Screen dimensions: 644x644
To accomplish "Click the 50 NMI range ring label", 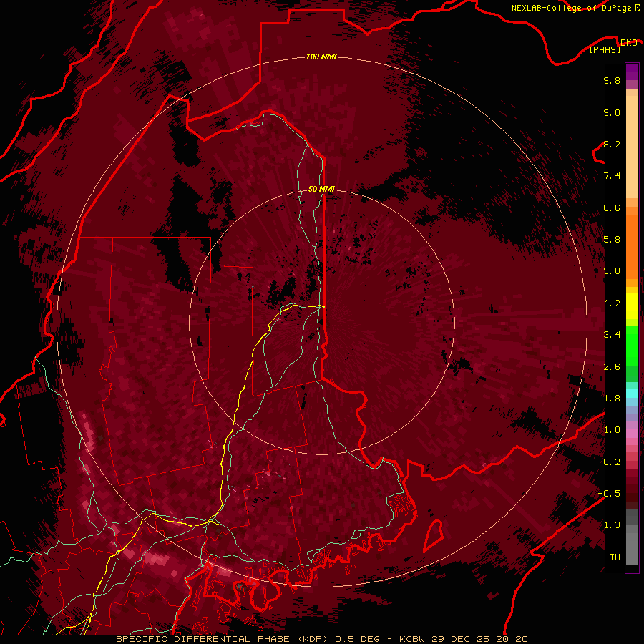I will point(321,189).
